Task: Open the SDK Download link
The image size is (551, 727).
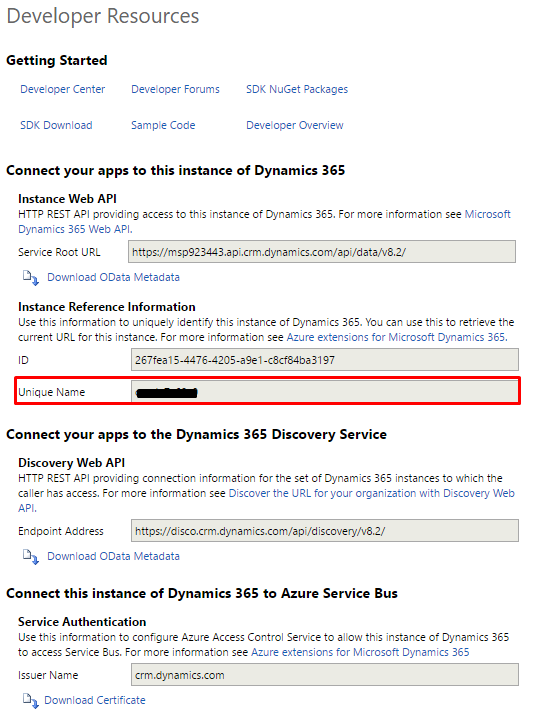Action: click(x=56, y=125)
